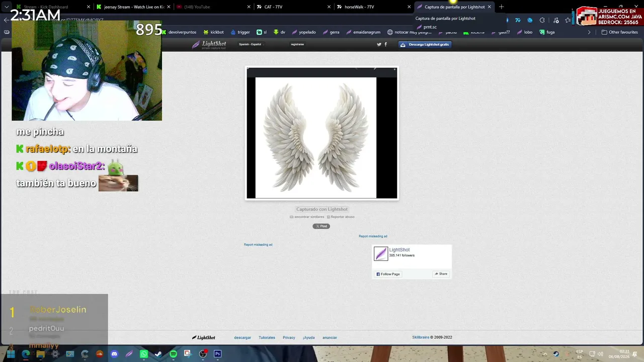
Task: Click encontrar similares link
Action: (x=307, y=217)
